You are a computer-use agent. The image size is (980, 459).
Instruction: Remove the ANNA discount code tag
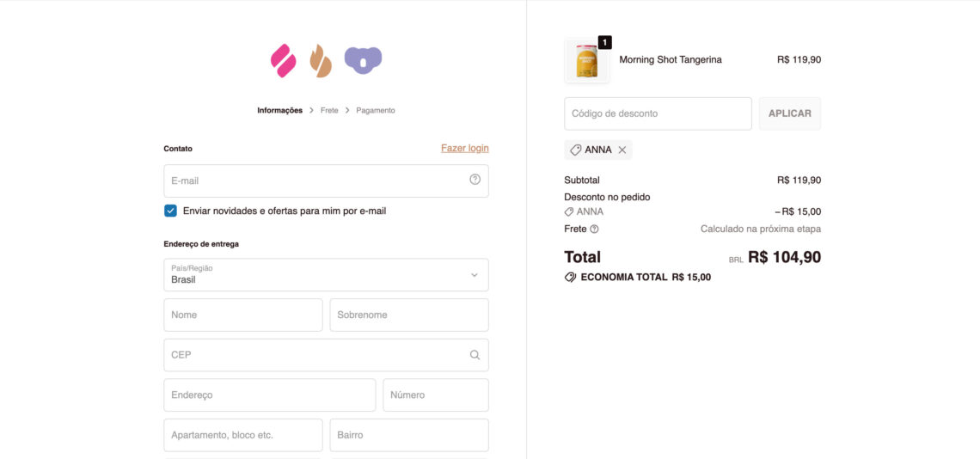(x=622, y=150)
